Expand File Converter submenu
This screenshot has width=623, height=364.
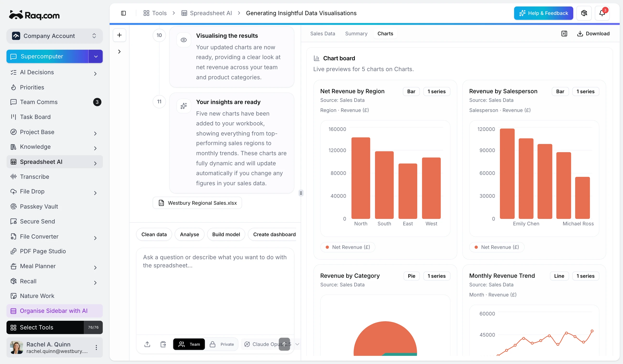95,238
